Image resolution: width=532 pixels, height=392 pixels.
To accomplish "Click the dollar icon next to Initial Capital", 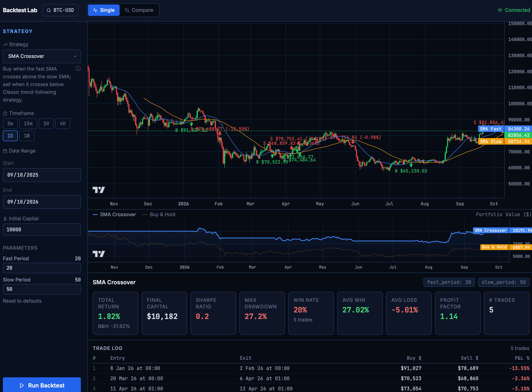I will pyautogui.click(x=5, y=219).
